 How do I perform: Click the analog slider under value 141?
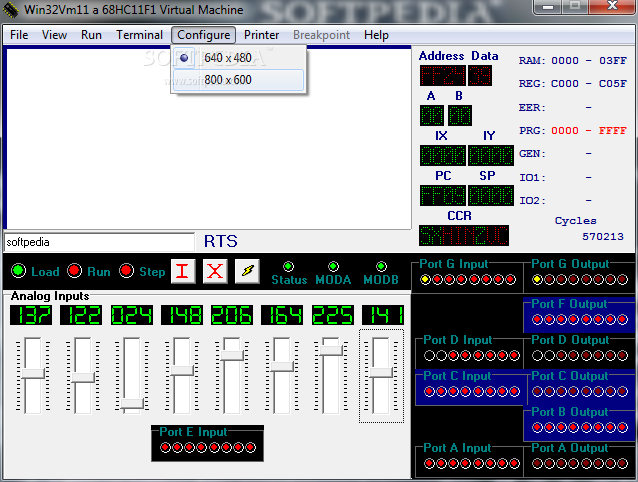click(381, 372)
